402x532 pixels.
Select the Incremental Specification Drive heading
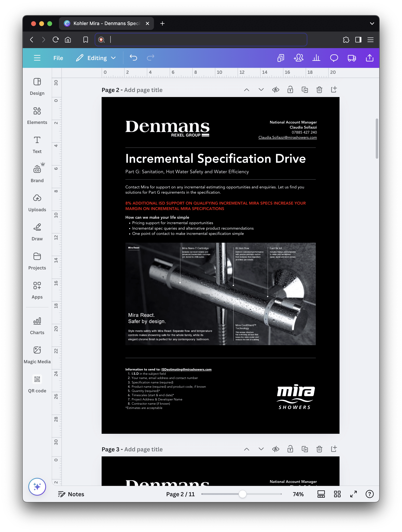tap(215, 158)
